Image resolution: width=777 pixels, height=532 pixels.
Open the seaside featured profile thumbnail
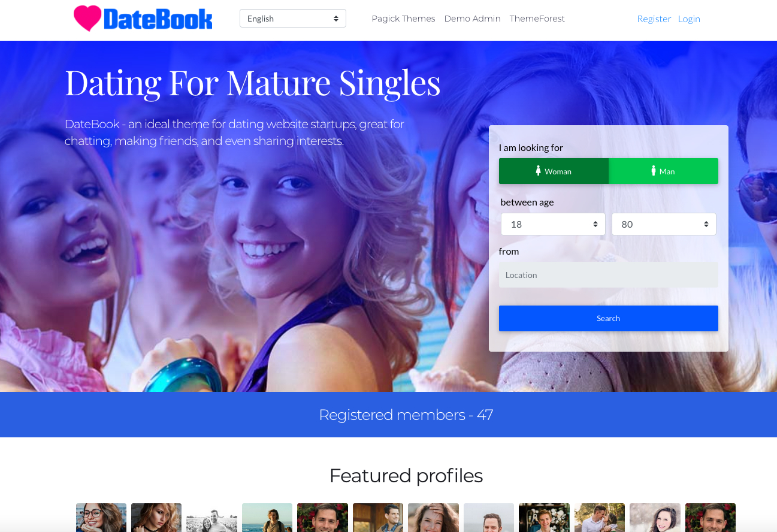pyautogui.click(x=267, y=518)
